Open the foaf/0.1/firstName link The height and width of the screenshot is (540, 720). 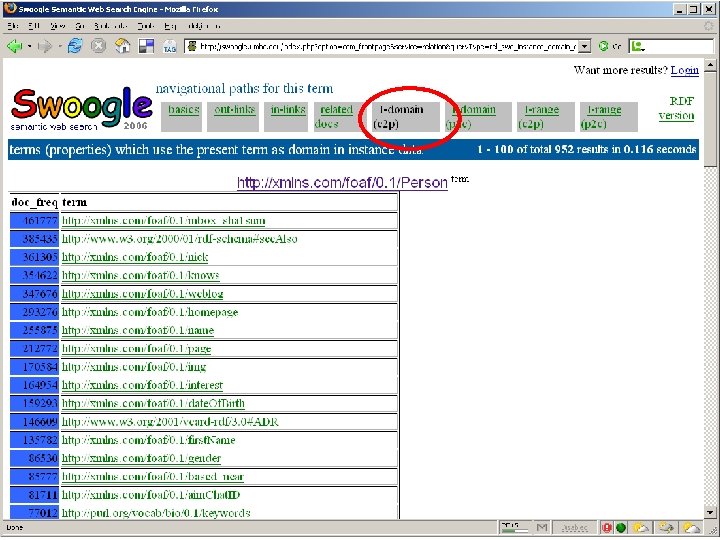pyautogui.click(x=148, y=440)
